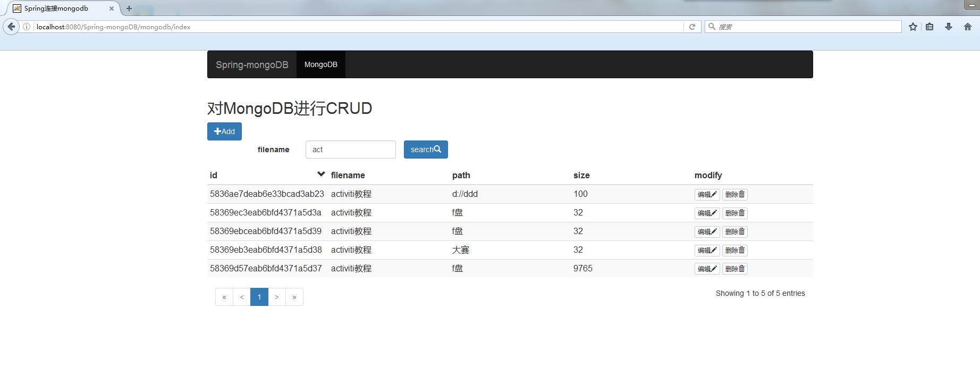Click the Add button
Viewport: 980px width, 390px height.
(224, 131)
